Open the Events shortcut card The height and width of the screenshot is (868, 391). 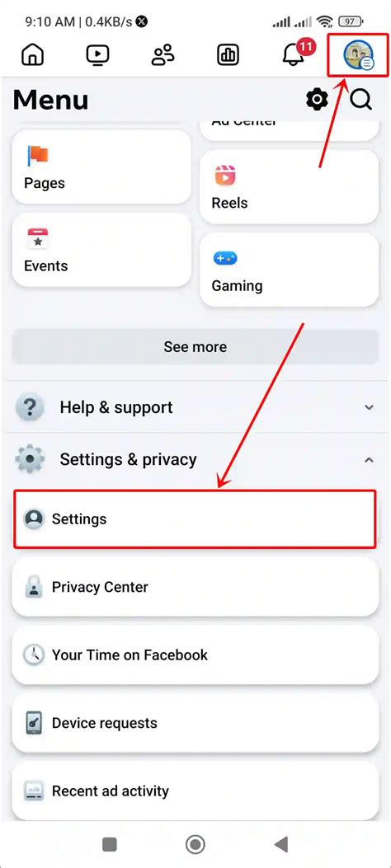pos(101,251)
